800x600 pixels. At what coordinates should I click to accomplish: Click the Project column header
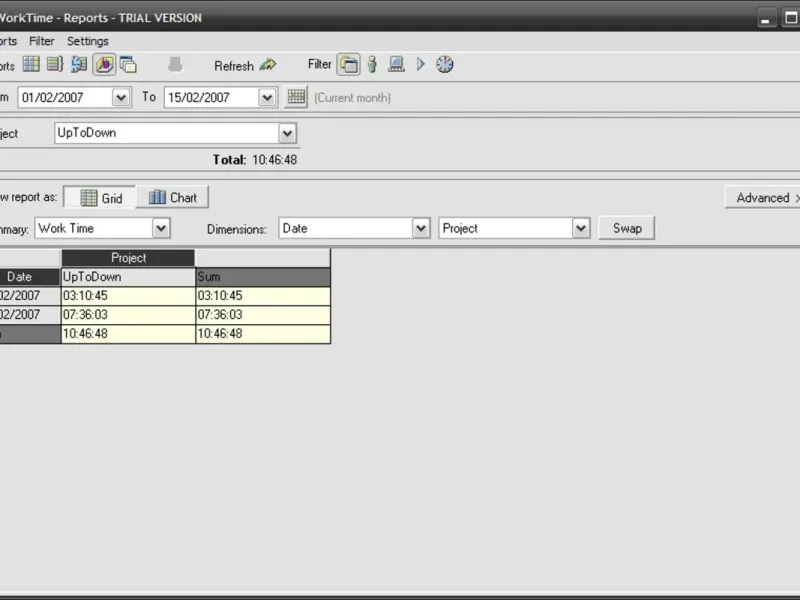click(128, 258)
